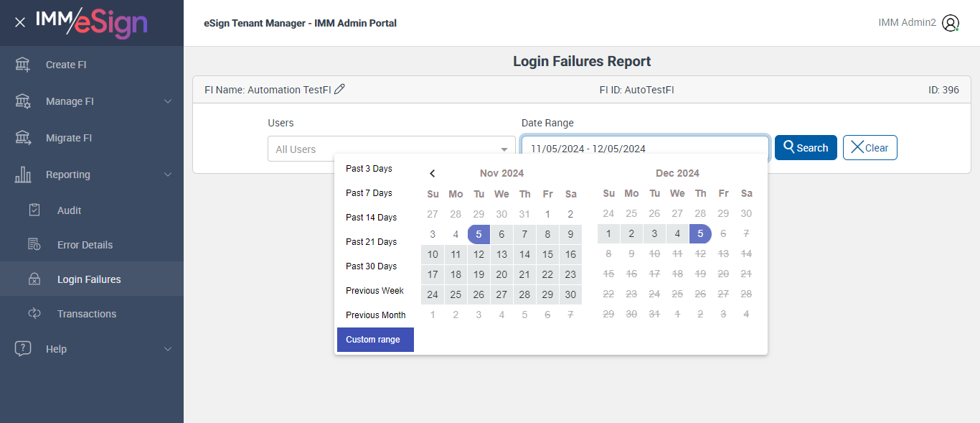Click the Audit clipboard icon
Screen dimensions: 980x423
pyautogui.click(x=34, y=210)
